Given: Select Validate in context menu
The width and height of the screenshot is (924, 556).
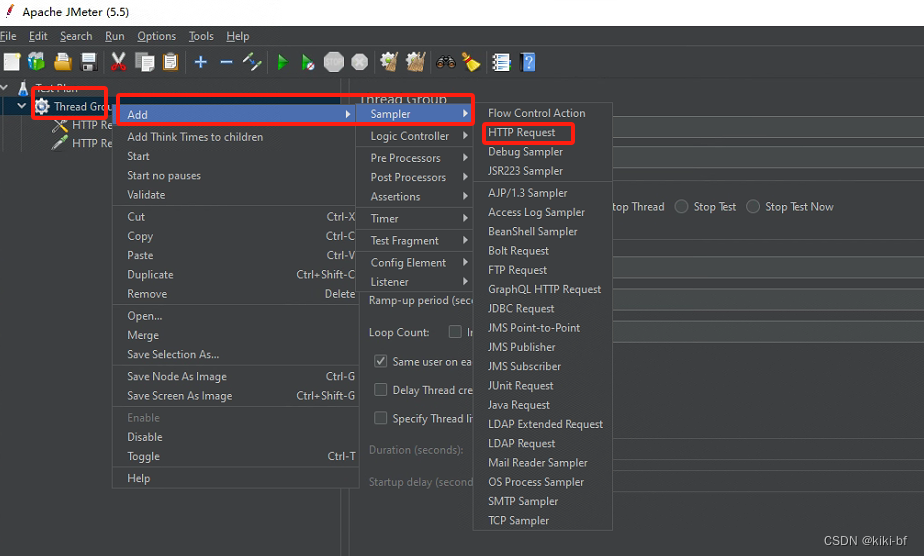Looking at the screenshot, I should [x=236, y=195].
